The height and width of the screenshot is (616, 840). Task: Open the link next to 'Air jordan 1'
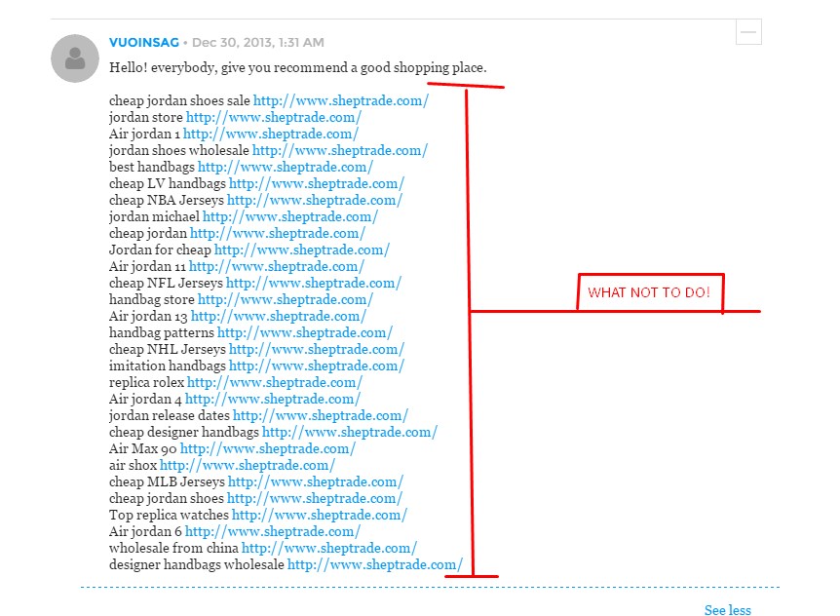pyautogui.click(x=271, y=134)
